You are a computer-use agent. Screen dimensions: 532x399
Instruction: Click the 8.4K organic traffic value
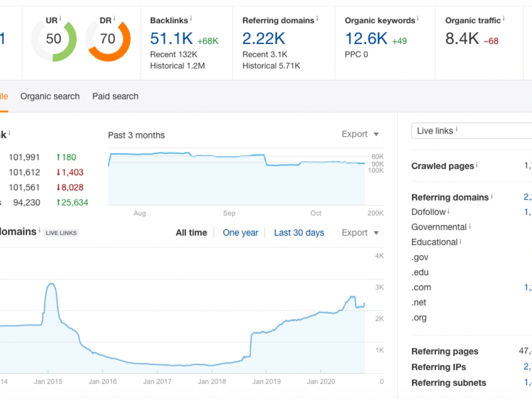462,38
